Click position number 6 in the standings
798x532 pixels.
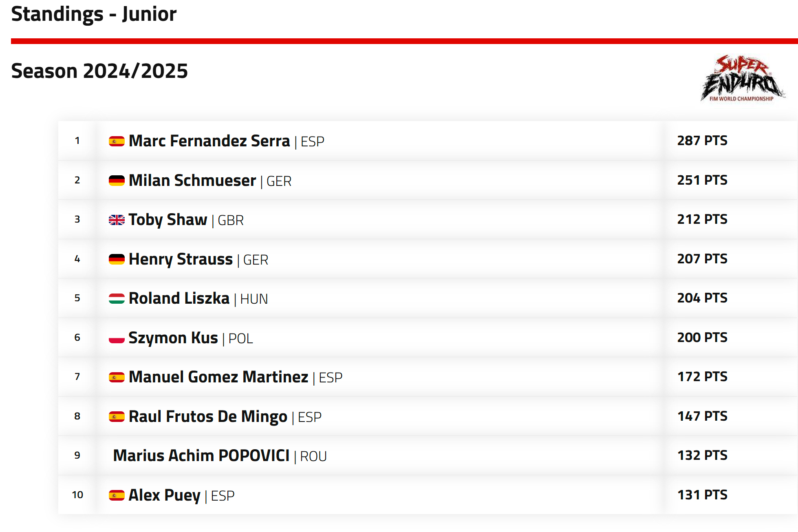(77, 337)
